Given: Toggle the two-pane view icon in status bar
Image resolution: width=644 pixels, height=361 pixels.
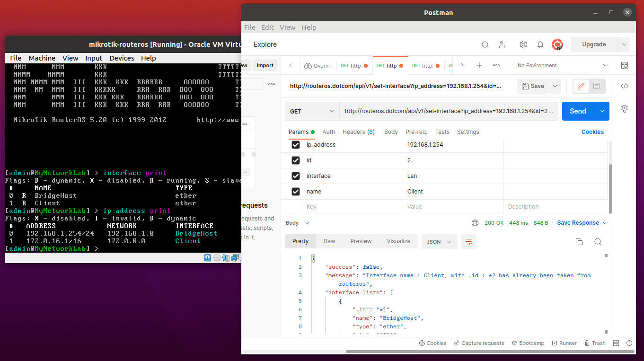Looking at the screenshot, I should pos(616,343).
